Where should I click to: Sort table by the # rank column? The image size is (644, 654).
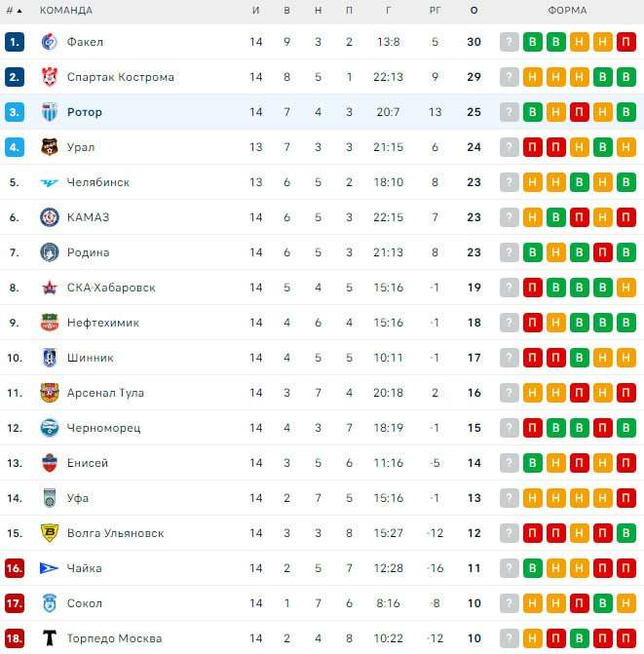(14, 11)
